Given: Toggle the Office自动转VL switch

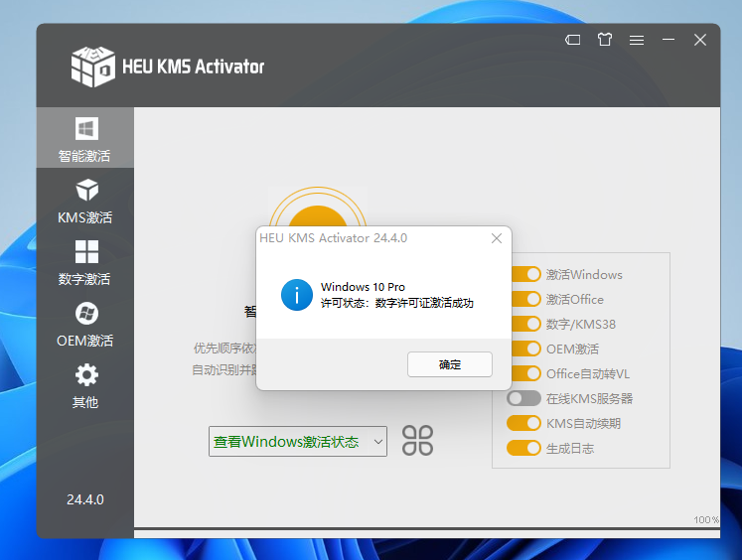Looking at the screenshot, I should (525, 373).
